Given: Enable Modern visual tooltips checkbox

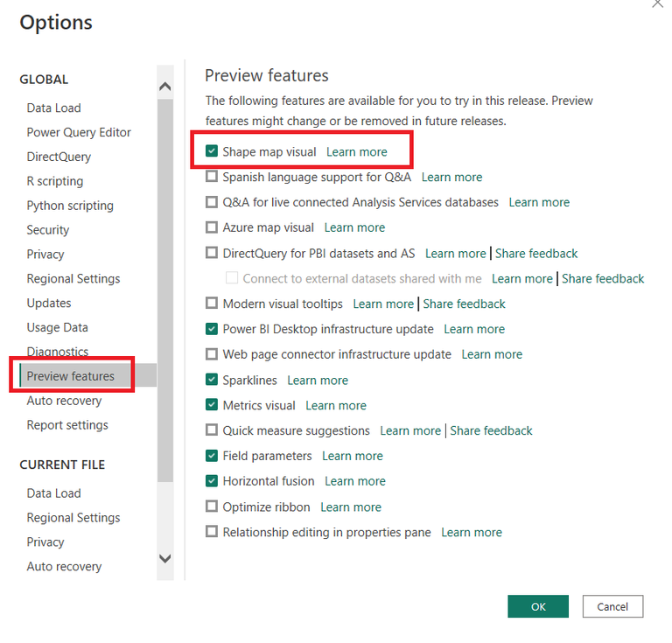Looking at the screenshot, I should 212,304.
